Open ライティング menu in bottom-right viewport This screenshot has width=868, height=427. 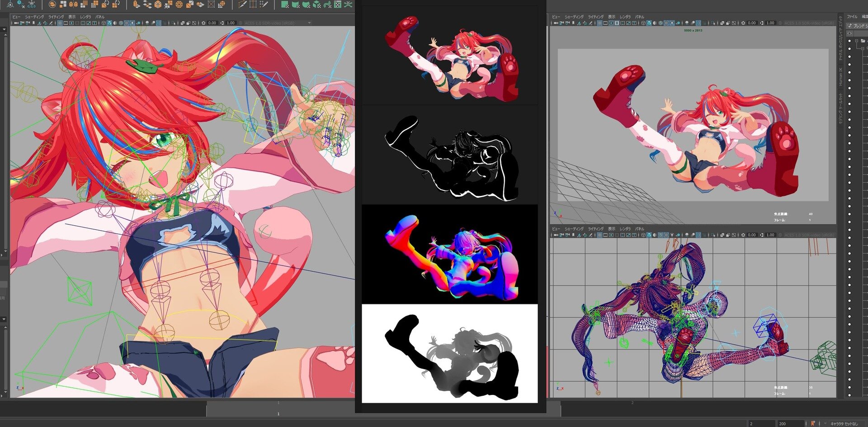596,229
